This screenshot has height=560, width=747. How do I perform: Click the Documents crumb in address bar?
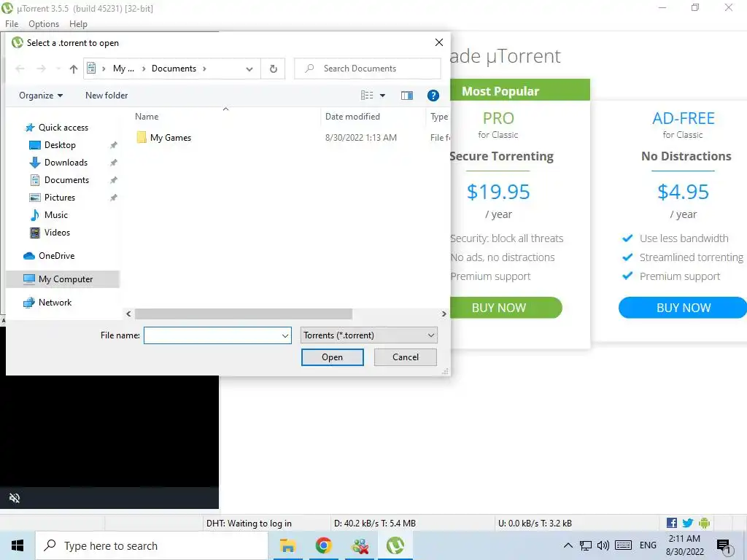[174, 69]
